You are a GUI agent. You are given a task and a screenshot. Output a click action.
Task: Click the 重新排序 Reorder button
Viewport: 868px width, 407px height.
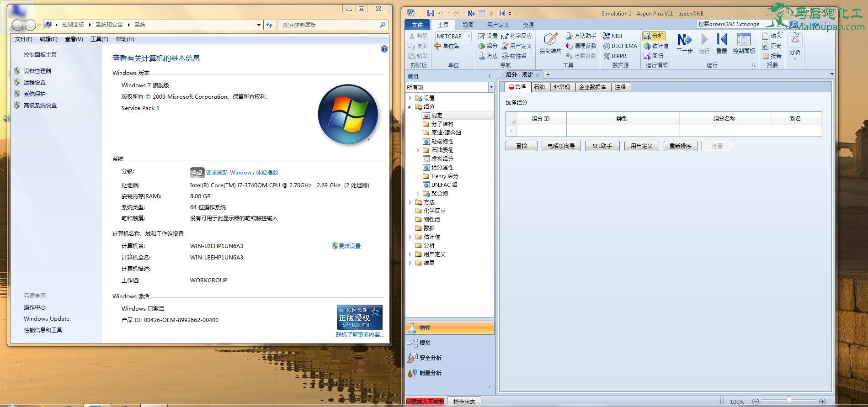pyautogui.click(x=681, y=146)
